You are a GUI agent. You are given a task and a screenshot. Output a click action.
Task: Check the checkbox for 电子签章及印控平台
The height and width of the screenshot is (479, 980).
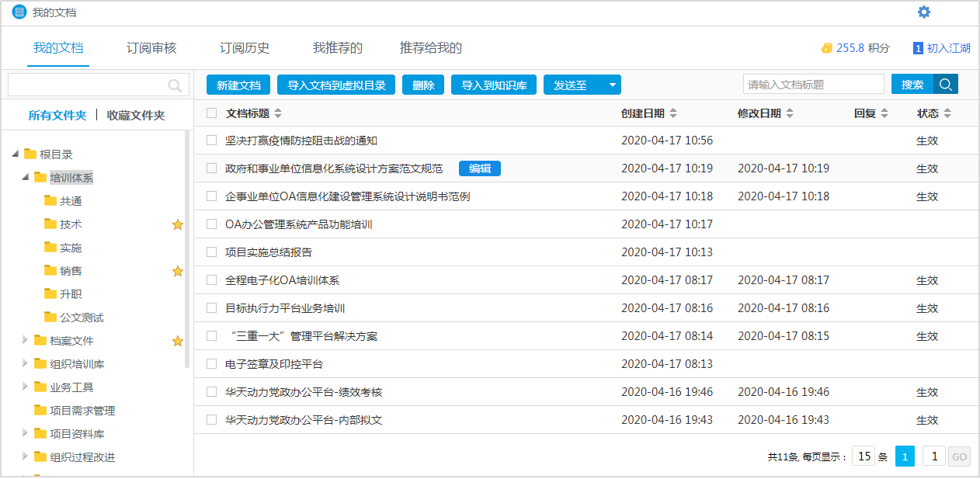point(210,363)
